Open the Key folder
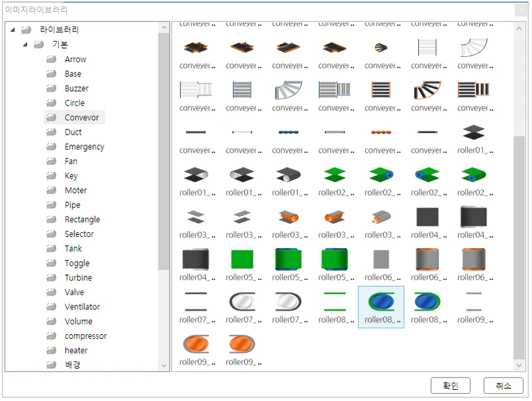 pos(71,176)
